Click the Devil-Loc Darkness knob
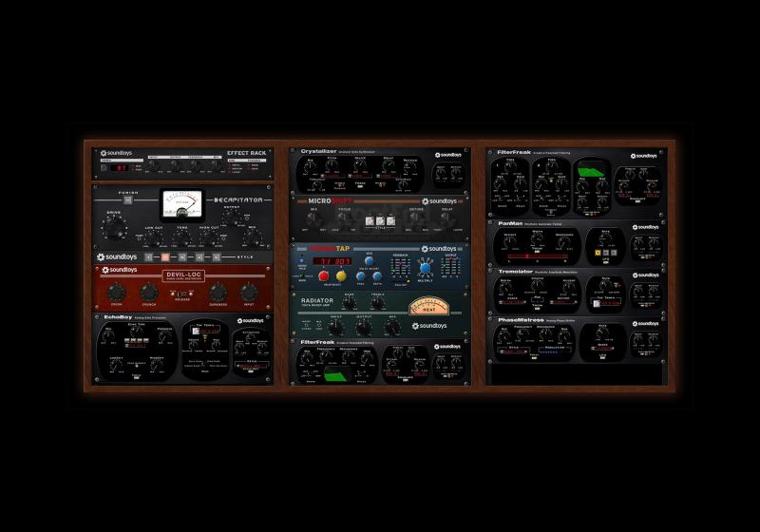This screenshot has height=532, width=760. (x=218, y=293)
